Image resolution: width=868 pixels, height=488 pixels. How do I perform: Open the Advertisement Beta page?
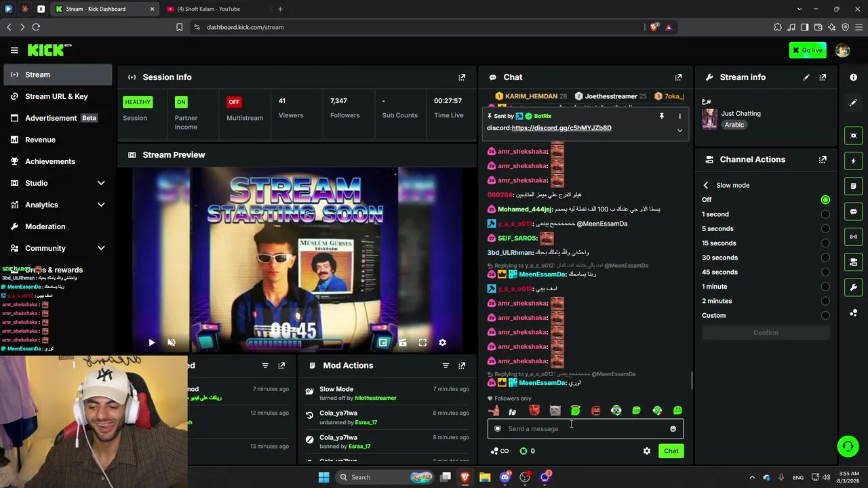pyautogui.click(x=58, y=118)
